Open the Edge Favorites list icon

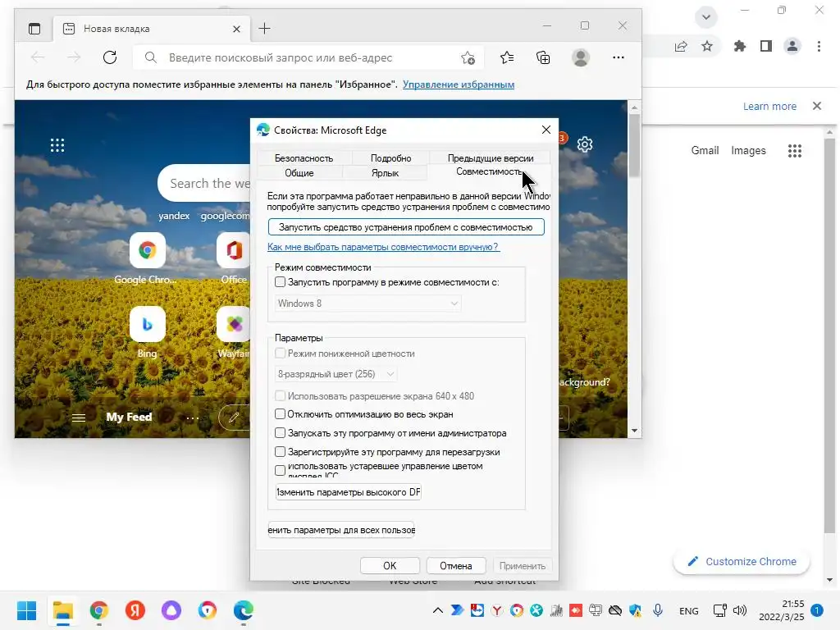tap(507, 57)
